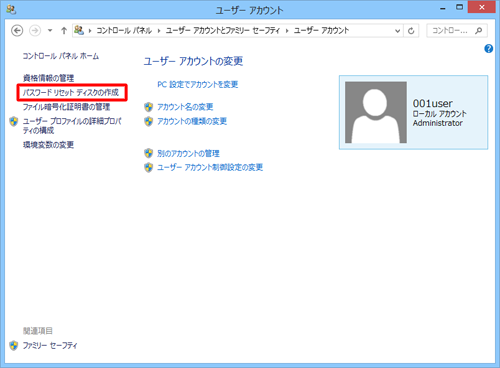
Task: Go up one level with the Up arrow
Action: pyautogui.click(x=64, y=31)
